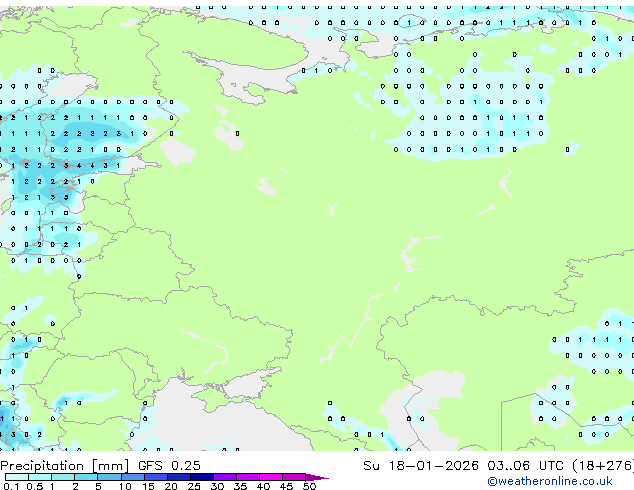This screenshot has width=634, height=490.
Task: Pick the 2–5 mm legend swatch
Action: click(86, 477)
